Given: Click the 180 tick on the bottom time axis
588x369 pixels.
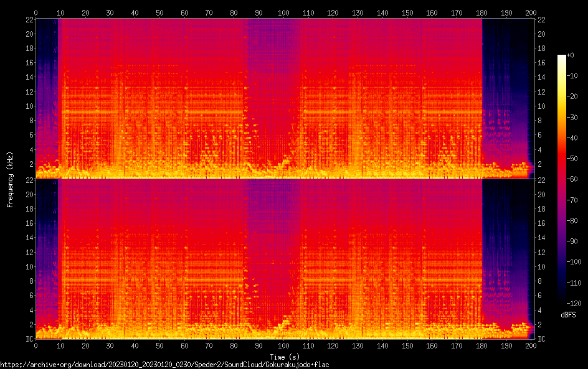Looking at the screenshot, I should click(x=482, y=345).
